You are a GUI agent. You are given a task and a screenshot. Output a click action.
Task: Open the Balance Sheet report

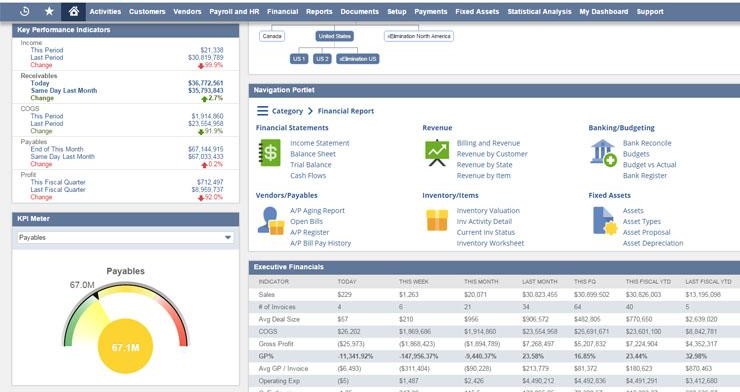[313, 154]
